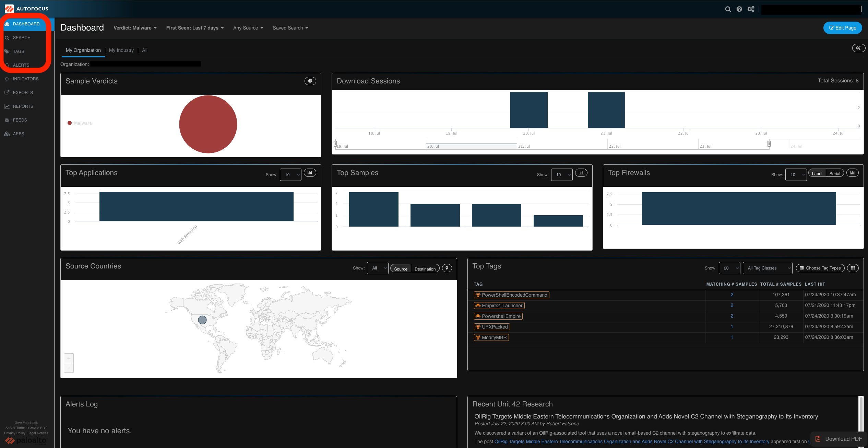Open the Show count dropdown on Top Applications

coord(290,174)
